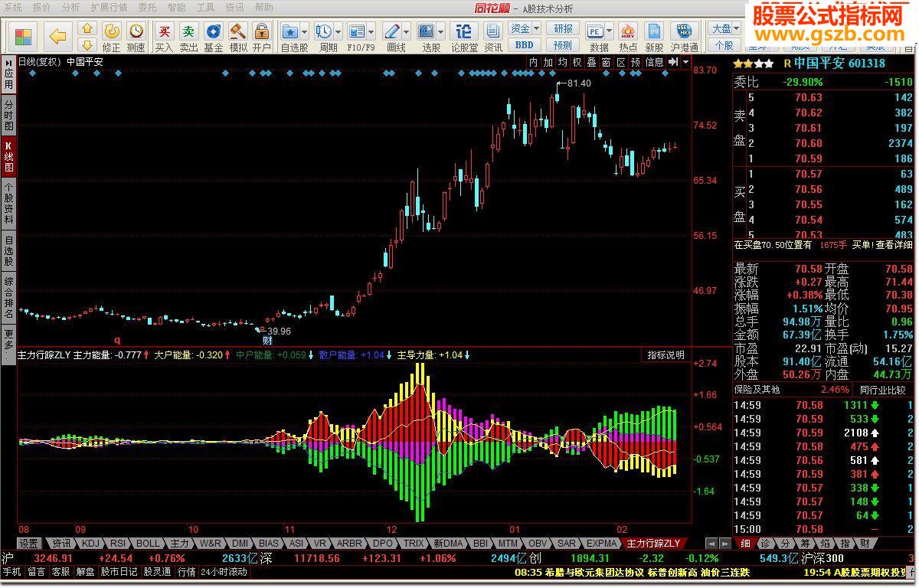Toggle the 权 rights adjustment option
This screenshot has height=588, width=919.
pos(577,62)
